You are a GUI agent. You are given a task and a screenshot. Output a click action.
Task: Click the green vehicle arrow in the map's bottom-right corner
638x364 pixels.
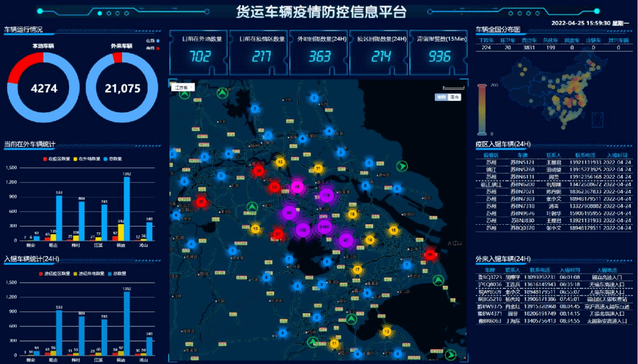tap(450, 355)
